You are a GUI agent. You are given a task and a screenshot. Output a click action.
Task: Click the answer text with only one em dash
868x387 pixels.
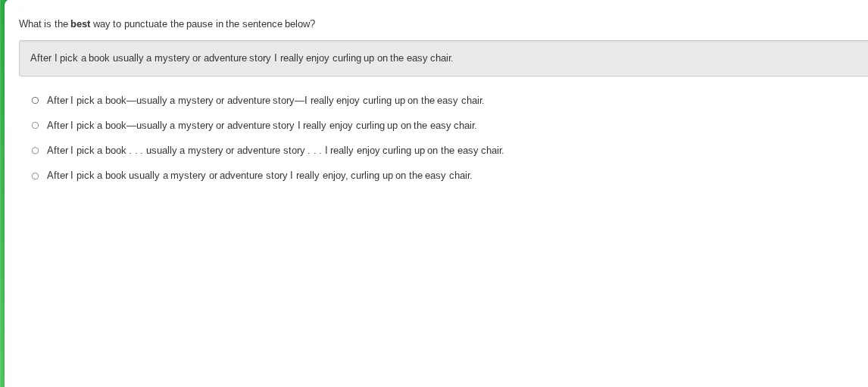coord(261,126)
